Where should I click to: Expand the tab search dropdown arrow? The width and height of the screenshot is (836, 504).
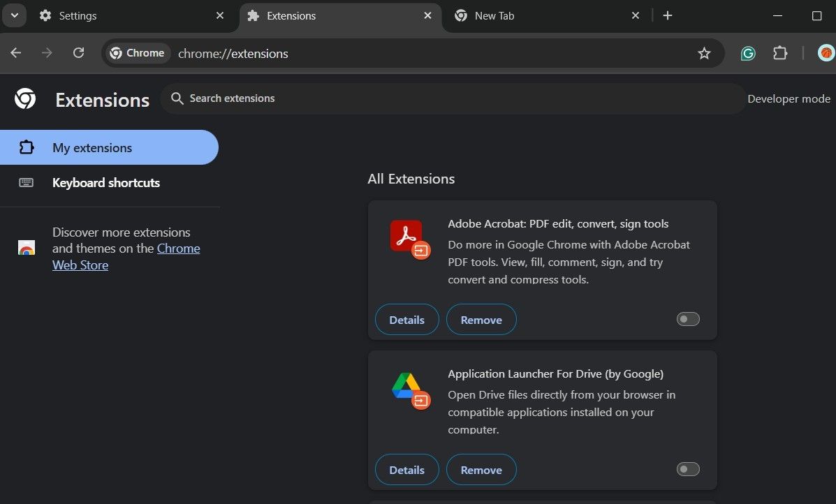[x=14, y=15]
